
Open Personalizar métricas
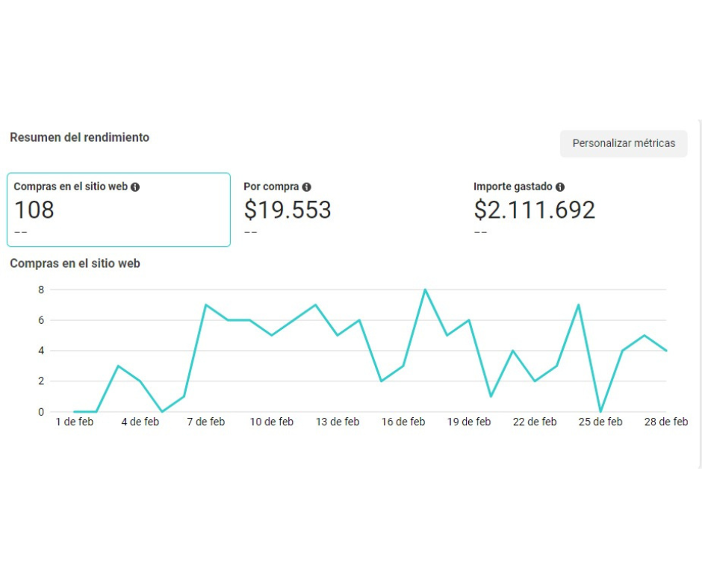coord(624,143)
